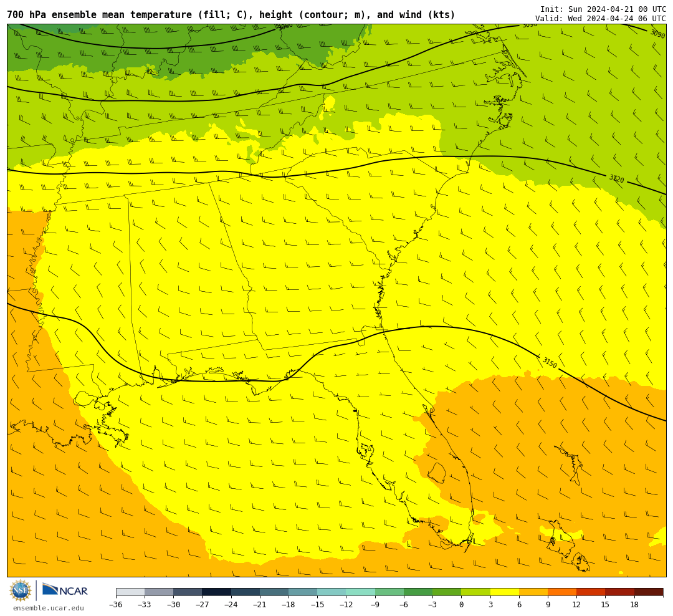The width and height of the screenshot is (673, 616).
Task: Click the colorbar swatch between -24 and -21
Action: (246, 592)
